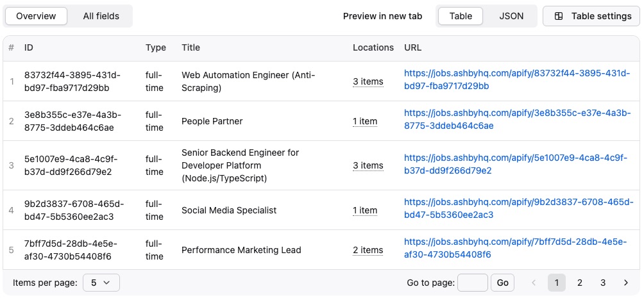644x298 pixels.
Task: Switch to the JSON view
Action: click(511, 16)
